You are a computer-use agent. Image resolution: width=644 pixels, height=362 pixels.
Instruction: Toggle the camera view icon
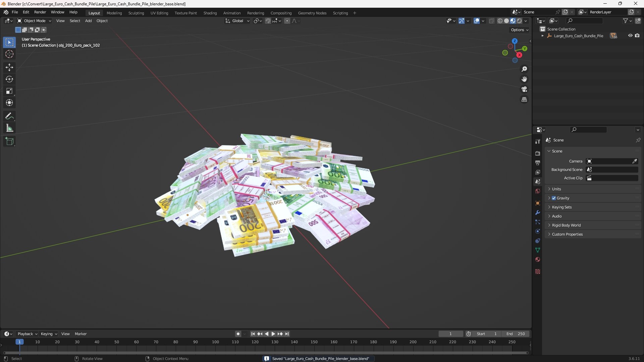point(524,89)
